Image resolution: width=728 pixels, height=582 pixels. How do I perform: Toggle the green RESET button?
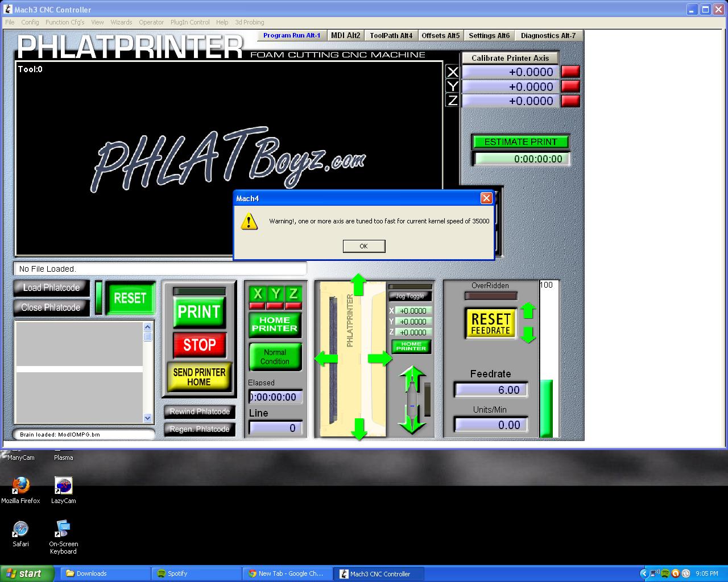(x=130, y=298)
